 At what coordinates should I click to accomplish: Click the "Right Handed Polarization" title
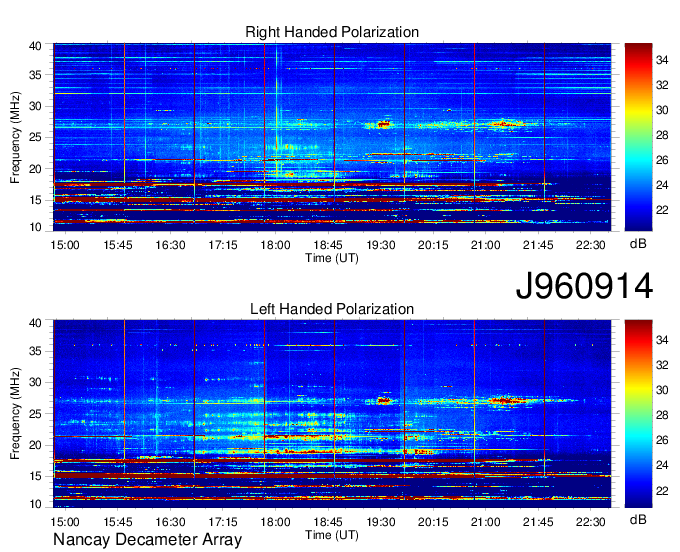click(x=332, y=32)
